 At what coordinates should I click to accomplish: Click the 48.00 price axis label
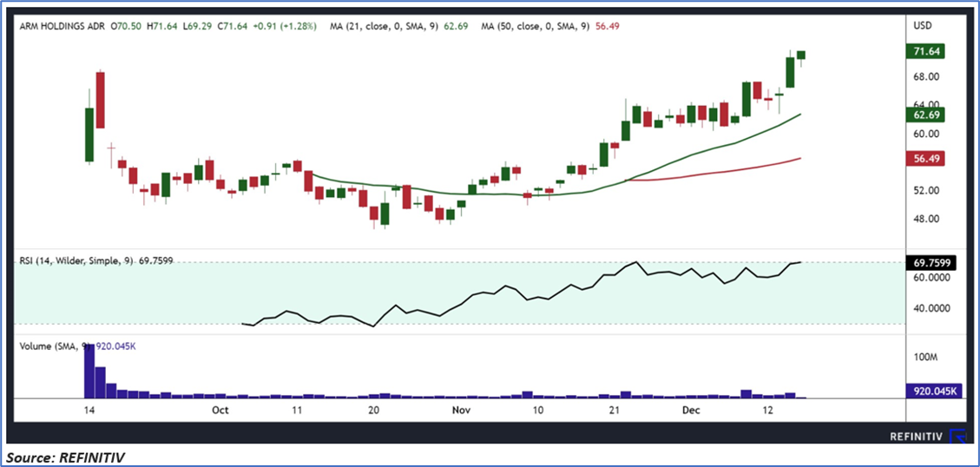coord(925,219)
